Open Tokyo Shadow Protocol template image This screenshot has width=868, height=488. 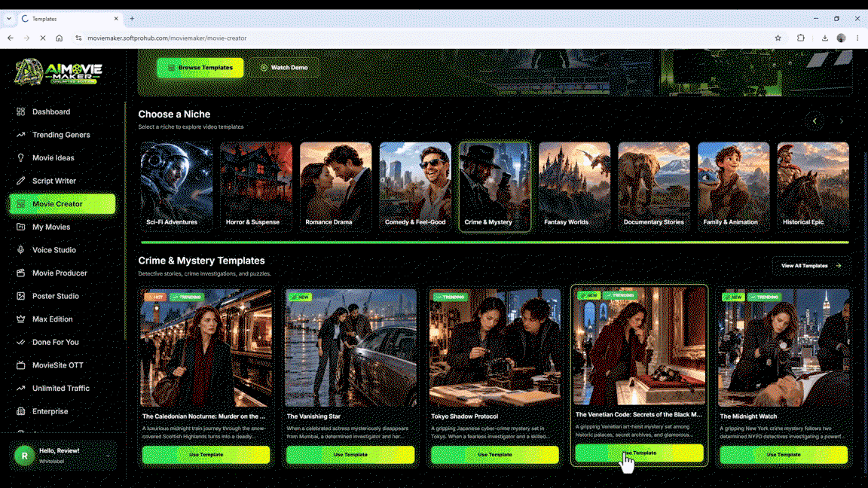pyautogui.click(x=495, y=348)
